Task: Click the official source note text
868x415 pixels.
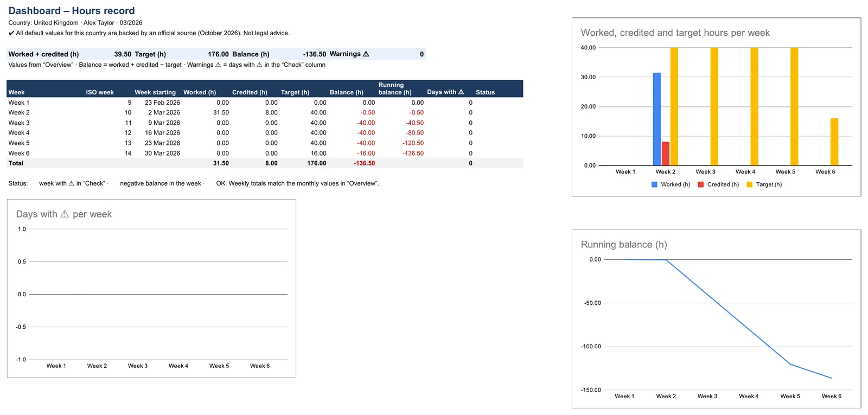Action: point(149,33)
